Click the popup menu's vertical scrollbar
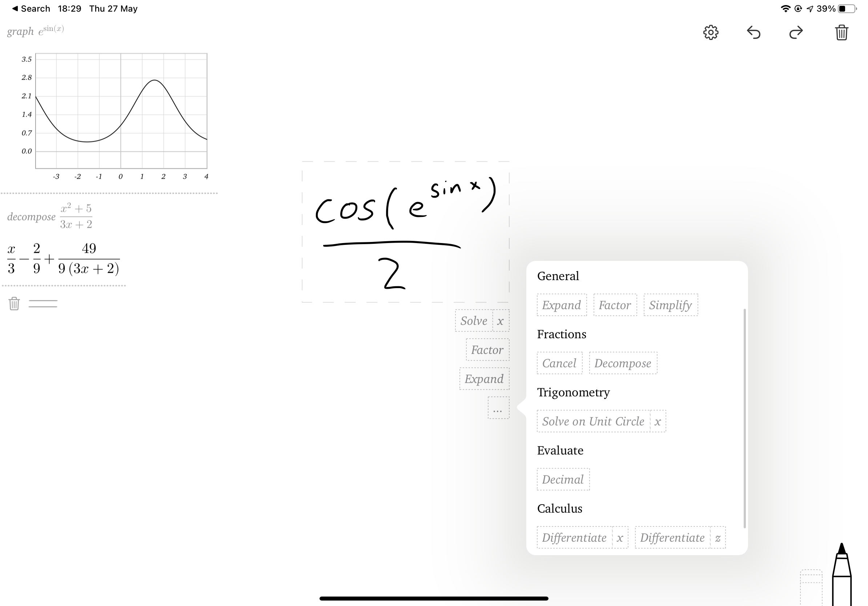The width and height of the screenshot is (868, 606). tap(744, 418)
